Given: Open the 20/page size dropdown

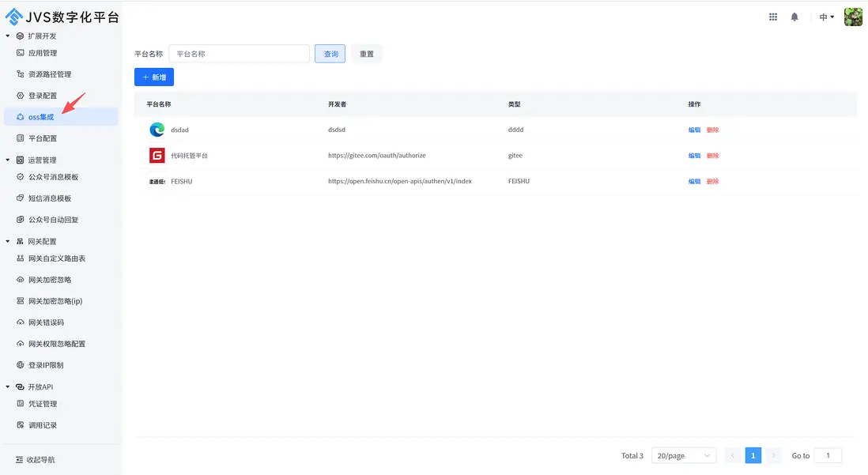Looking at the screenshot, I should click(684, 455).
